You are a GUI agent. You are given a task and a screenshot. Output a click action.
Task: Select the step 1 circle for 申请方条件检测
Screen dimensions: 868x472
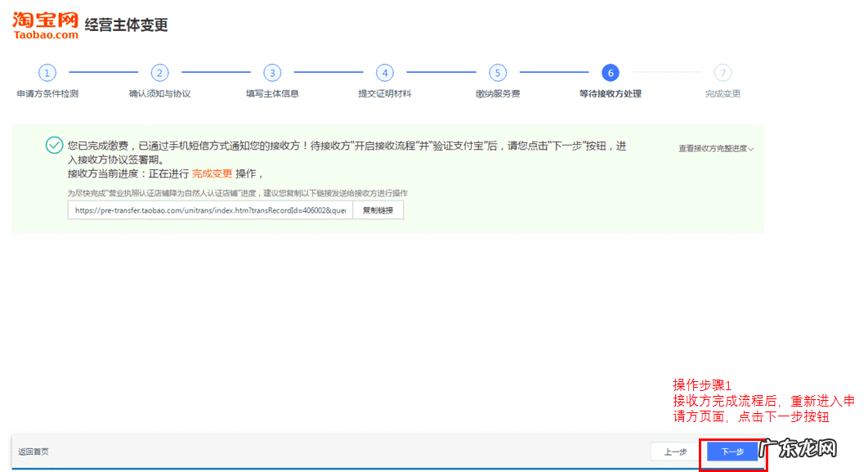47,73
